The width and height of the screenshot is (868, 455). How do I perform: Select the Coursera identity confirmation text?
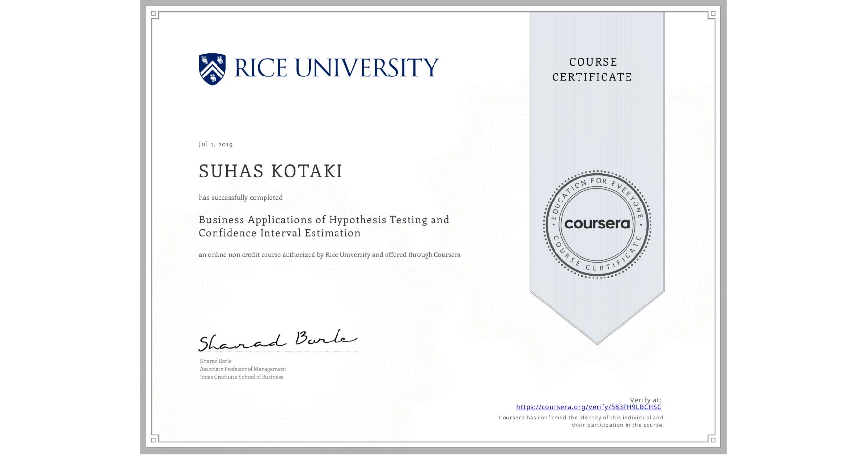click(x=580, y=421)
